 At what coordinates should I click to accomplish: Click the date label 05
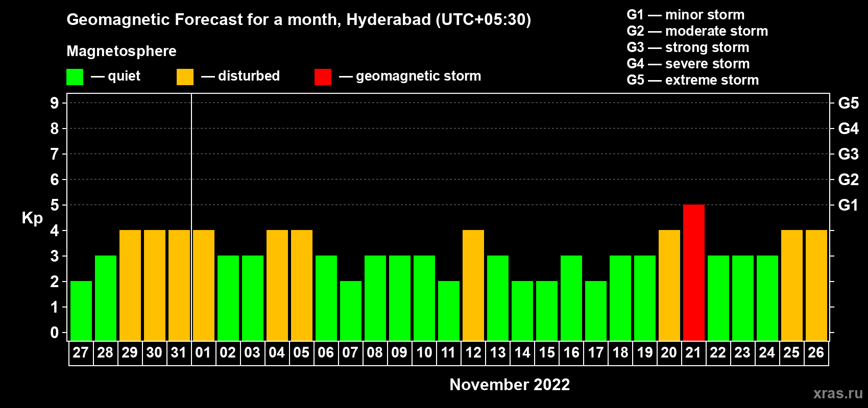(301, 352)
